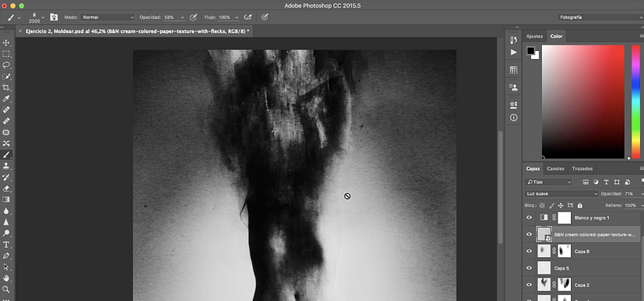The width and height of the screenshot is (644, 301).
Task: Switch to the Canales tab
Action: 556,169
